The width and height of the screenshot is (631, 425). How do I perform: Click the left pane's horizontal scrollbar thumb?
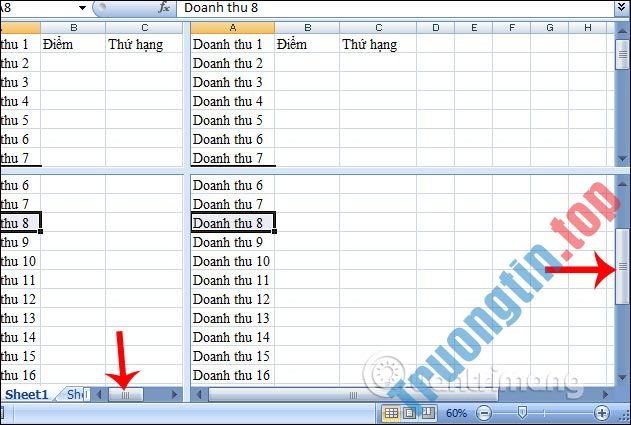[x=126, y=395]
